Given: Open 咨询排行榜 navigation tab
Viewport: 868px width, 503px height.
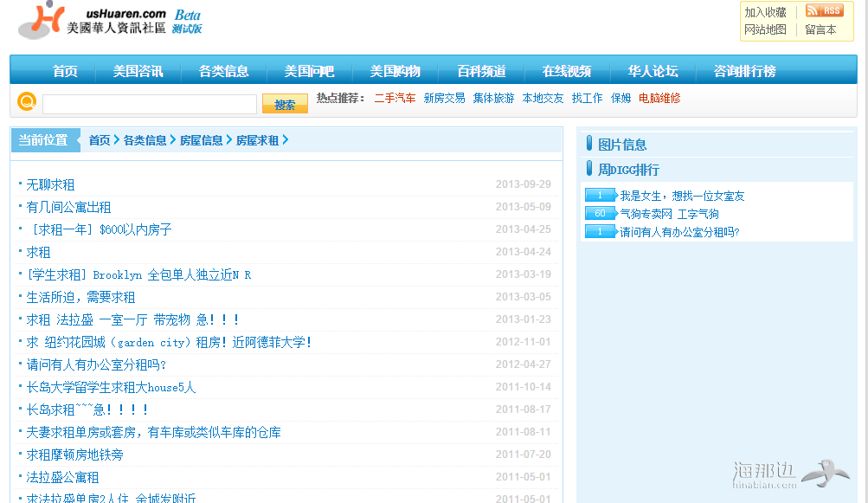Looking at the screenshot, I should pyautogui.click(x=744, y=71).
